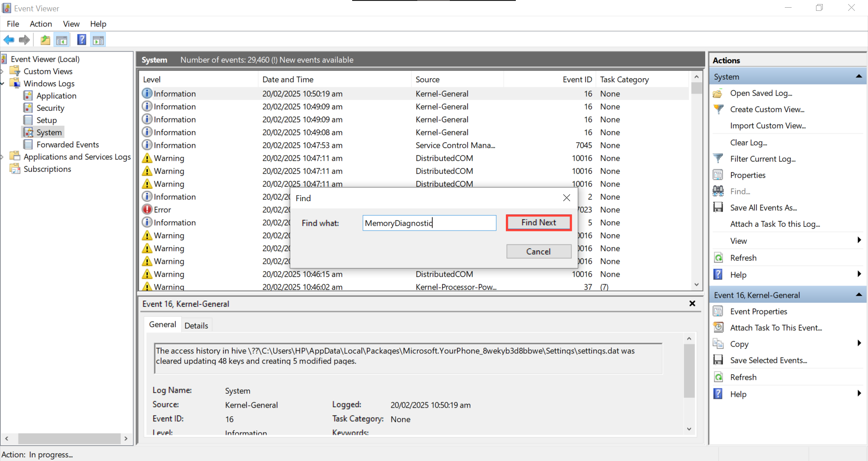Select the Security log icon in tree
This screenshot has height=461, width=868.
pos(28,108)
